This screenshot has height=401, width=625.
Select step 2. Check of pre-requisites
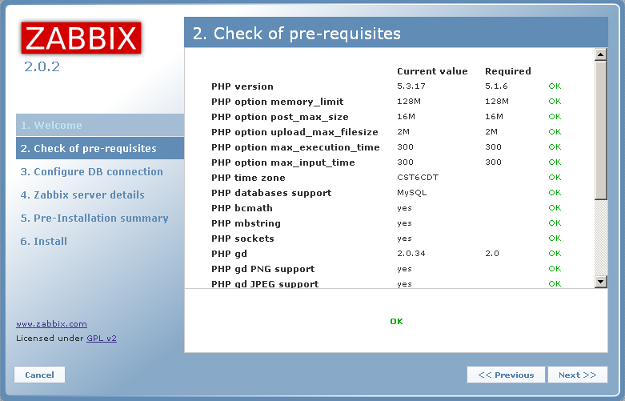(88, 149)
